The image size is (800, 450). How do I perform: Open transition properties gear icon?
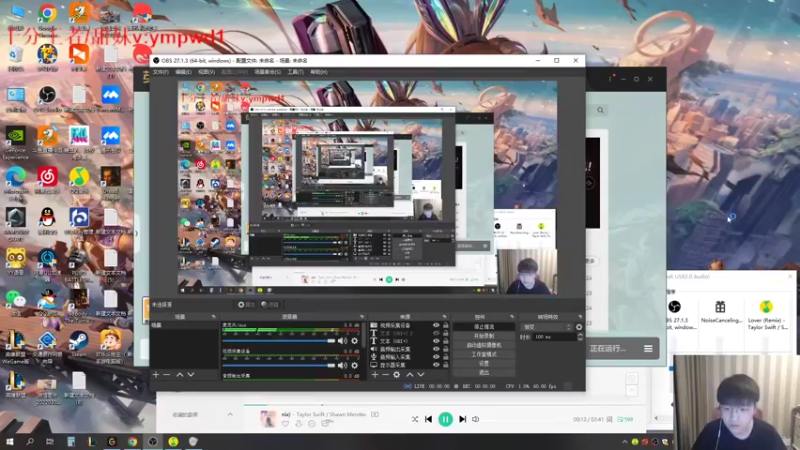[x=579, y=327]
